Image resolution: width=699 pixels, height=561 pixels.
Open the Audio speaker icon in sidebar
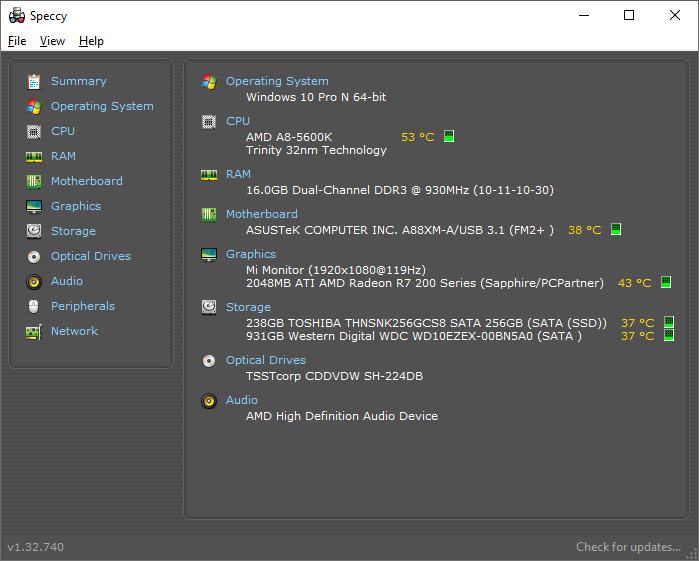pos(34,281)
